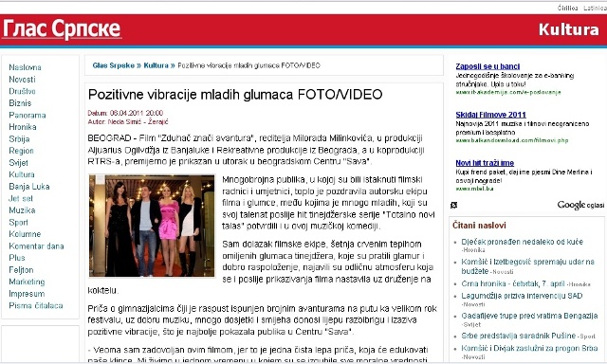607x364 pixels.
Task: Open the Novi hit traži ime ad
Action: 485,163
